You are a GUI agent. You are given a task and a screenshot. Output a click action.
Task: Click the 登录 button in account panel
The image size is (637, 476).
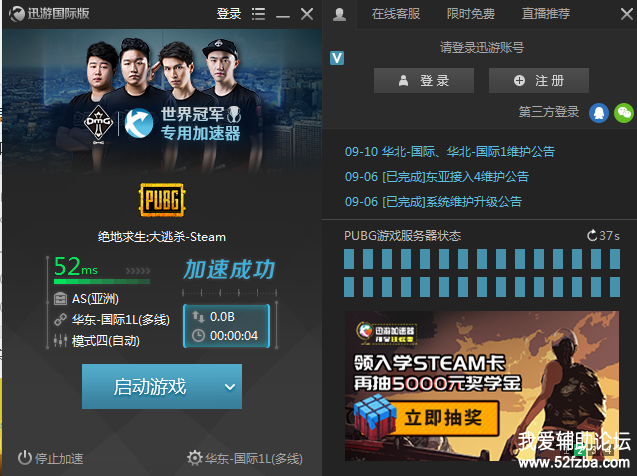click(x=424, y=80)
